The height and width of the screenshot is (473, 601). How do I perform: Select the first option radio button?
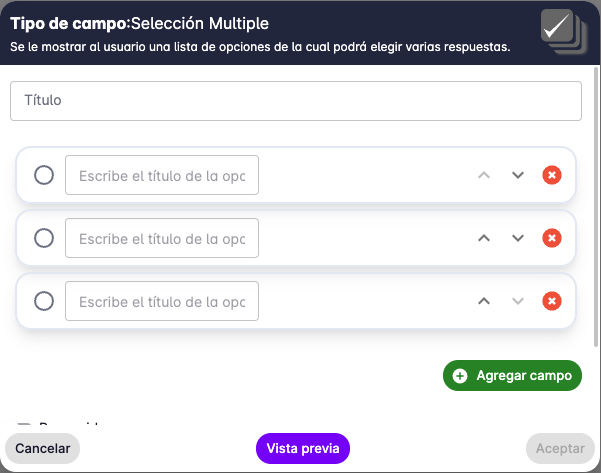point(44,175)
